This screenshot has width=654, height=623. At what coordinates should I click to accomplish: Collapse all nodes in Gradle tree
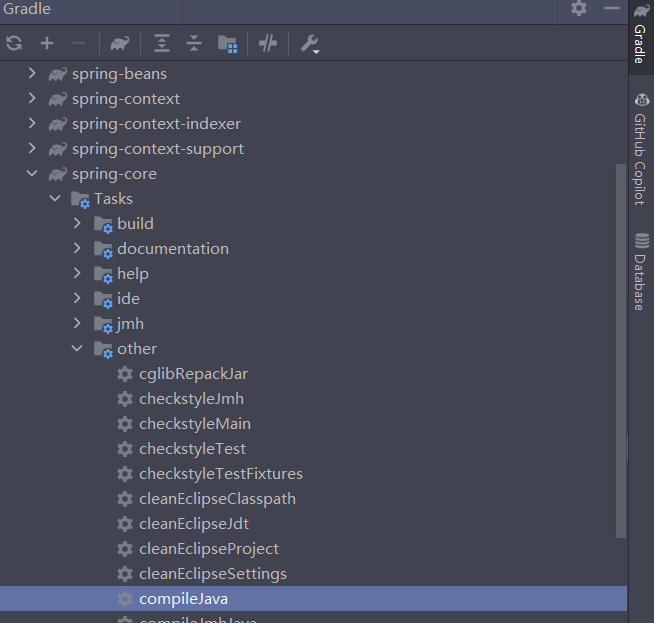(x=194, y=43)
